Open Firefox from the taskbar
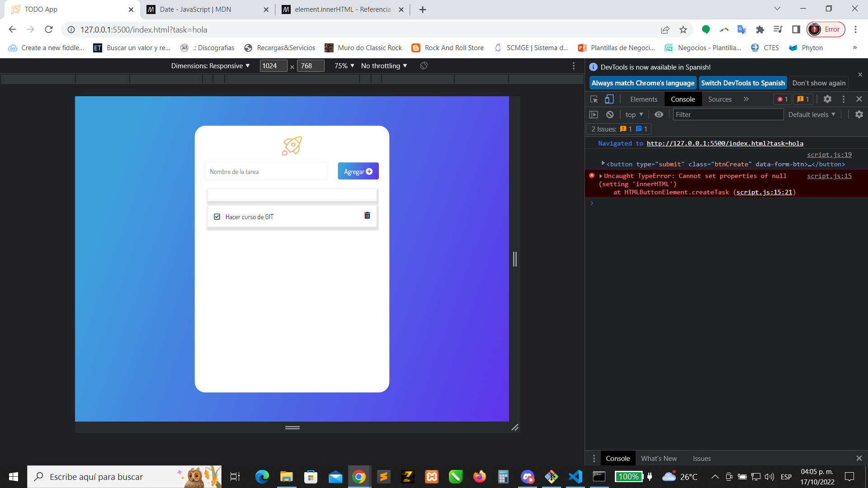 pos(479,477)
